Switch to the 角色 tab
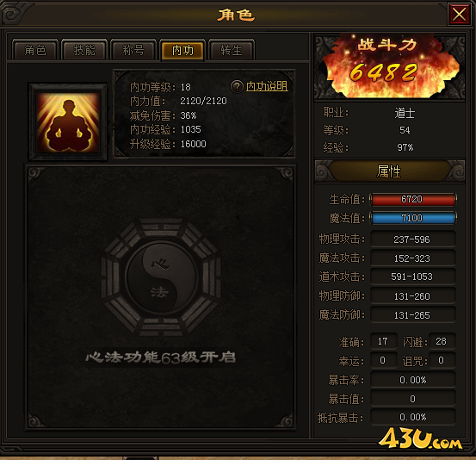476x460 pixels. 35,50
